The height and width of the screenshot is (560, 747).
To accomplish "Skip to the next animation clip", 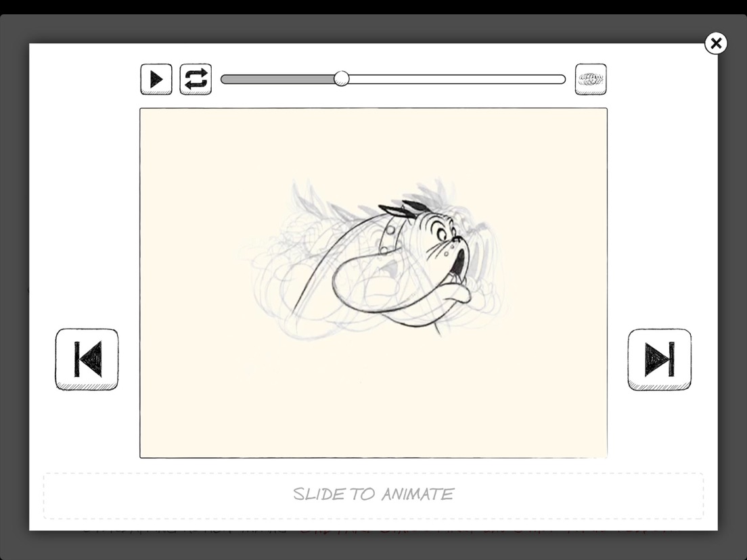I will (659, 360).
